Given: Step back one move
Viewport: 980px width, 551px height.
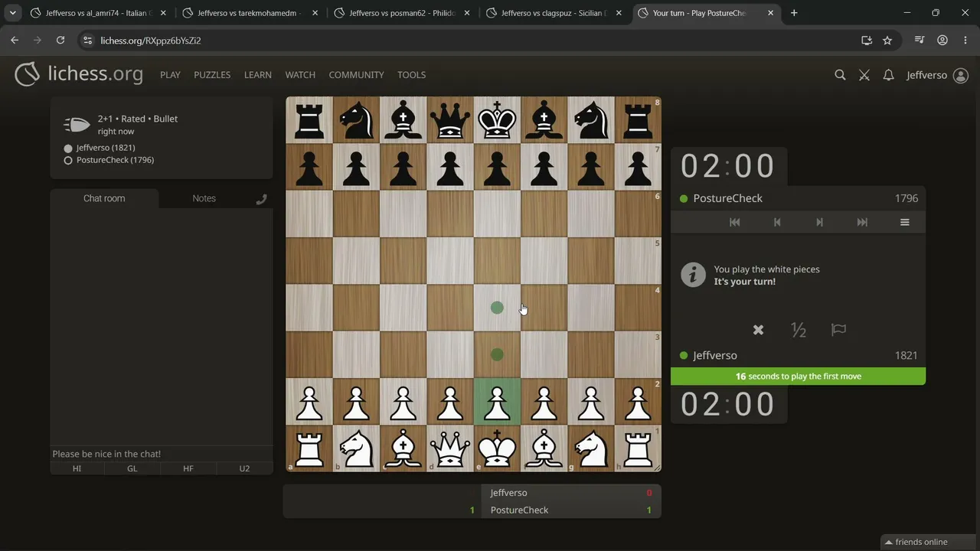Looking at the screenshot, I should point(777,222).
